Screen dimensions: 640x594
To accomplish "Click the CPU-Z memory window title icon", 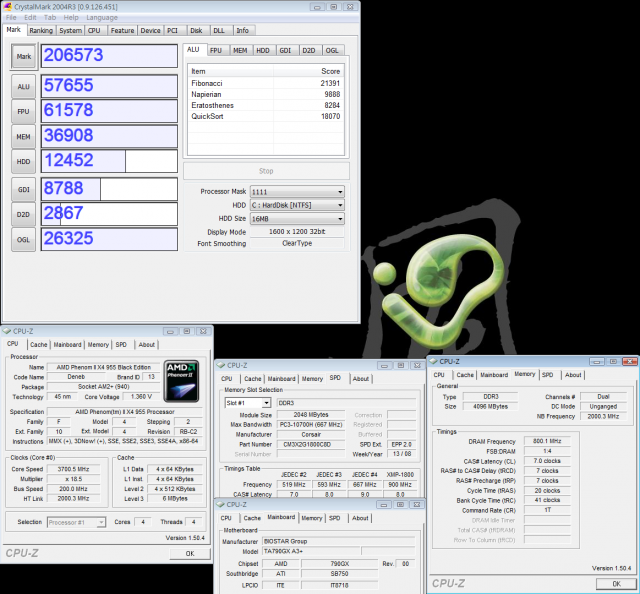I will pos(433,361).
